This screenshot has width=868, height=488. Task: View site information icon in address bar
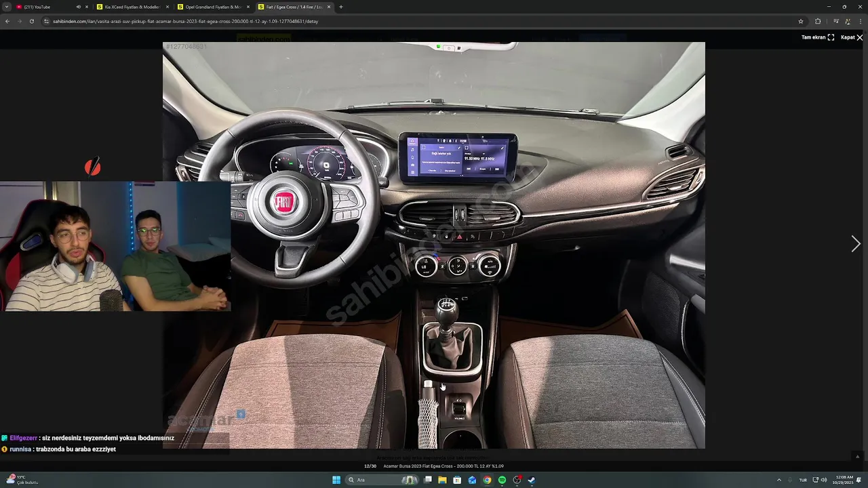(x=47, y=21)
